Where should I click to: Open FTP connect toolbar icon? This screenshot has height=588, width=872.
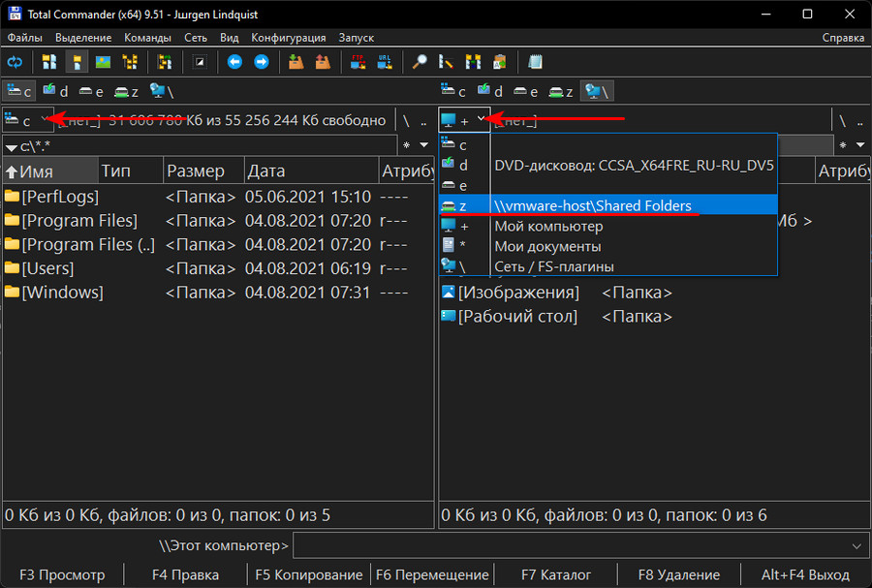point(358,62)
